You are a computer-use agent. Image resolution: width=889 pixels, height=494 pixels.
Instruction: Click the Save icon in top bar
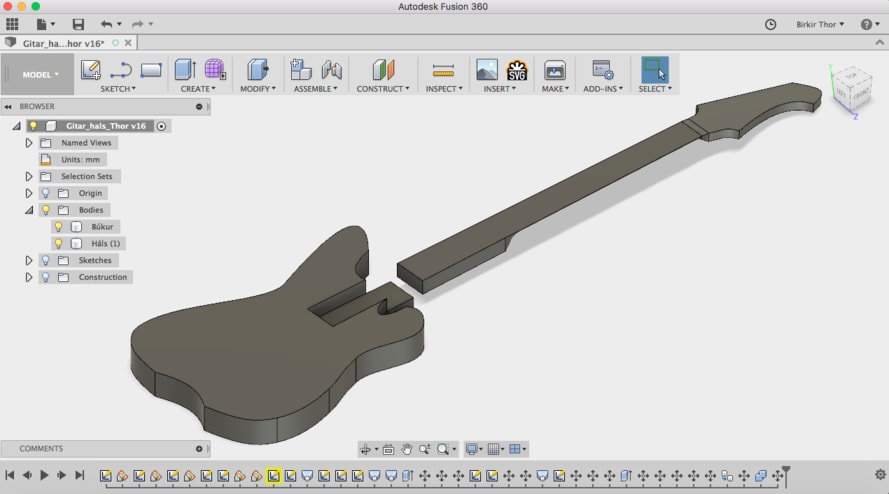click(78, 24)
